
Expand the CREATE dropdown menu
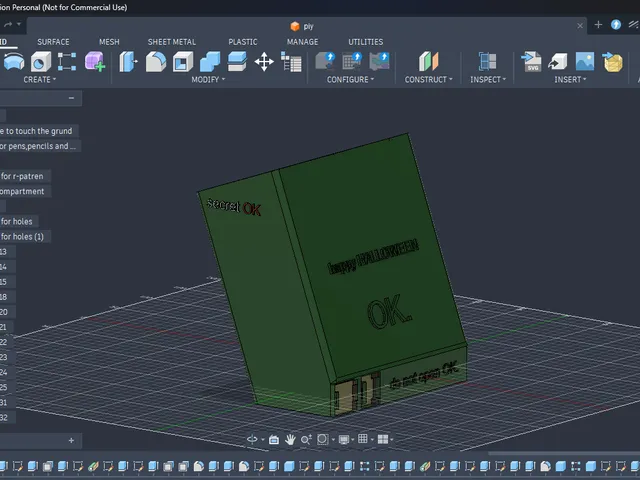(40, 80)
